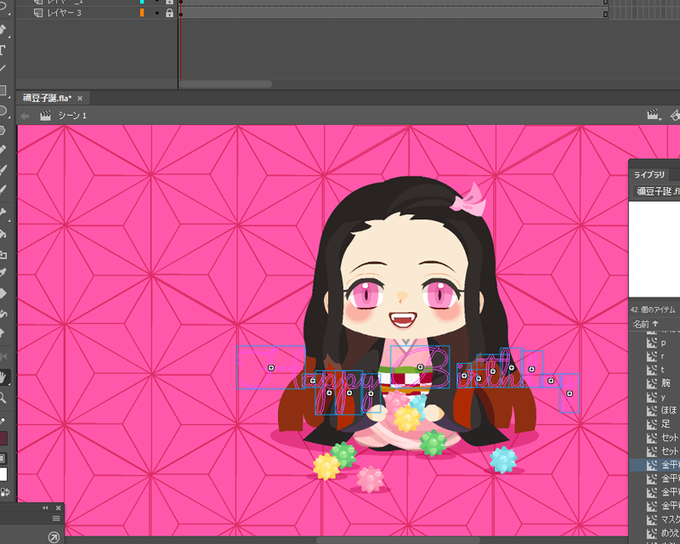Open the Edit Symbols menu
The image size is (680, 544).
676,115
